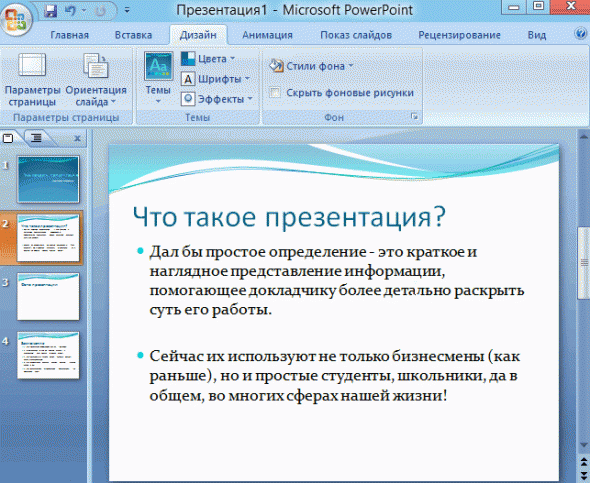
Task: Open Стили фона dropdown
Action: pyautogui.click(x=312, y=66)
